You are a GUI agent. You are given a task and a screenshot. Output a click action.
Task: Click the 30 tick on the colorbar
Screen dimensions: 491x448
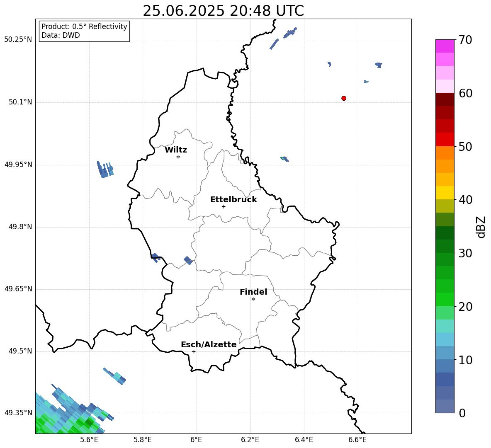465,253
